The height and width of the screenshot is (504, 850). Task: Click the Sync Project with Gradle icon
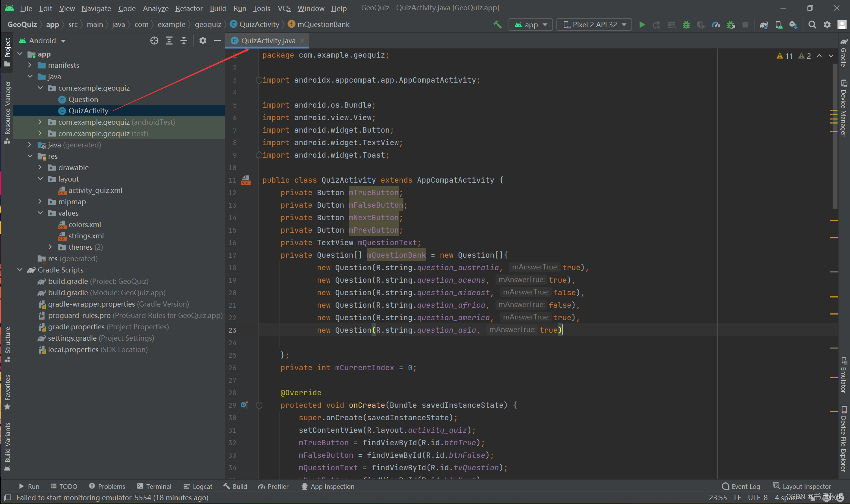[764, 25]
